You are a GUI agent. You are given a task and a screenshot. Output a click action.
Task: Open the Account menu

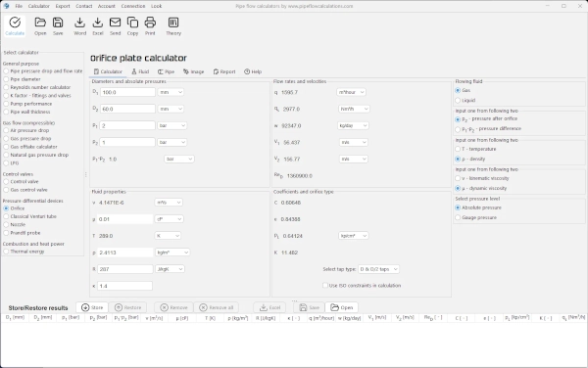(x=107, y=6)
